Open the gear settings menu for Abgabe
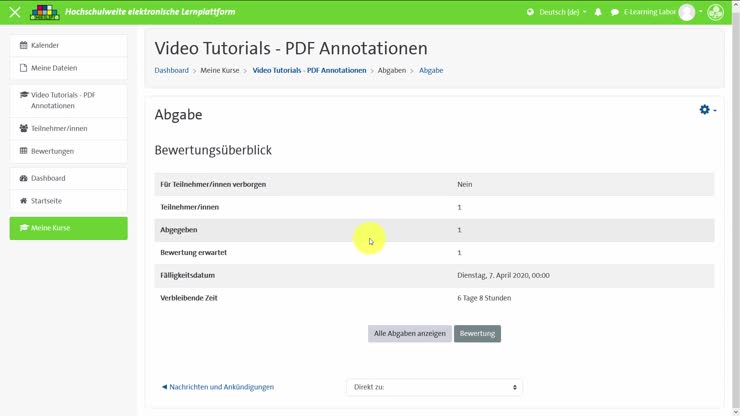The image size is (740, 416). [705, 110]
